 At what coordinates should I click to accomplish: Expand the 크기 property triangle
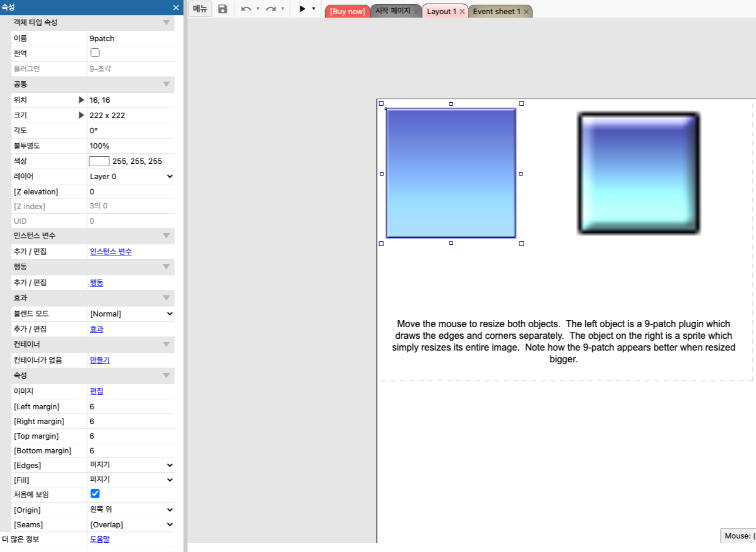(x=82, y=116)
